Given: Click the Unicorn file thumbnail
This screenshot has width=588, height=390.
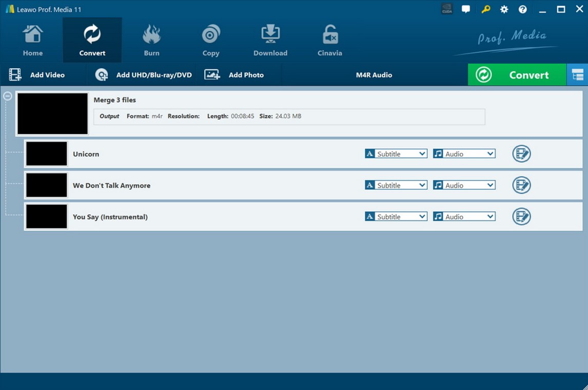Looking at the screenshot, I should (x=47, y=154).
